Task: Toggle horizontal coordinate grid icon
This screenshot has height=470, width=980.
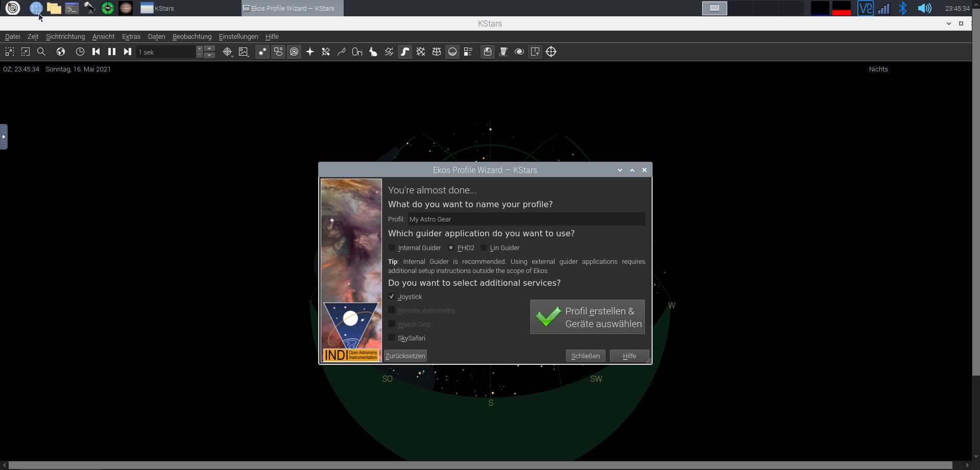Action: coord(437,52)
